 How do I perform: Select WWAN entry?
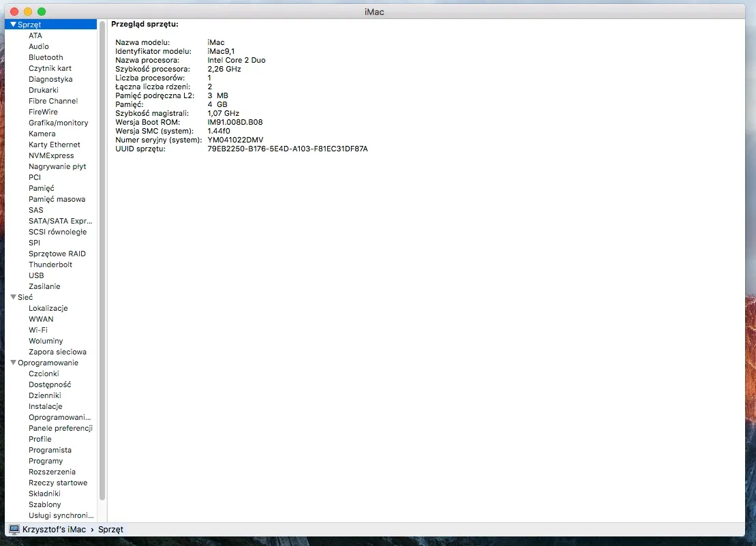pyautogui.click(x=41, y=319)
